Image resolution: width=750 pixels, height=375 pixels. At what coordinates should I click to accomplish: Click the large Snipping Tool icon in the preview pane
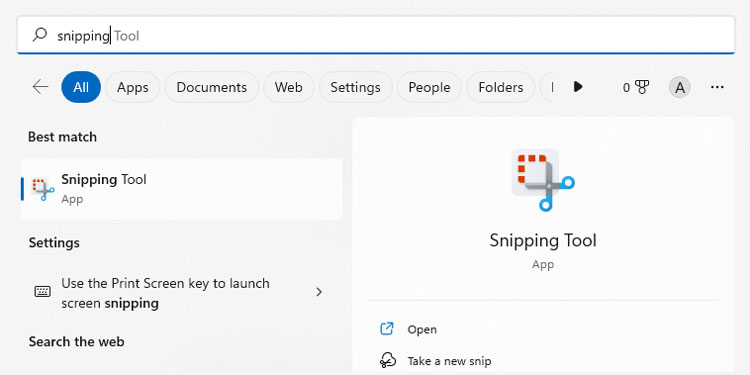543,180
